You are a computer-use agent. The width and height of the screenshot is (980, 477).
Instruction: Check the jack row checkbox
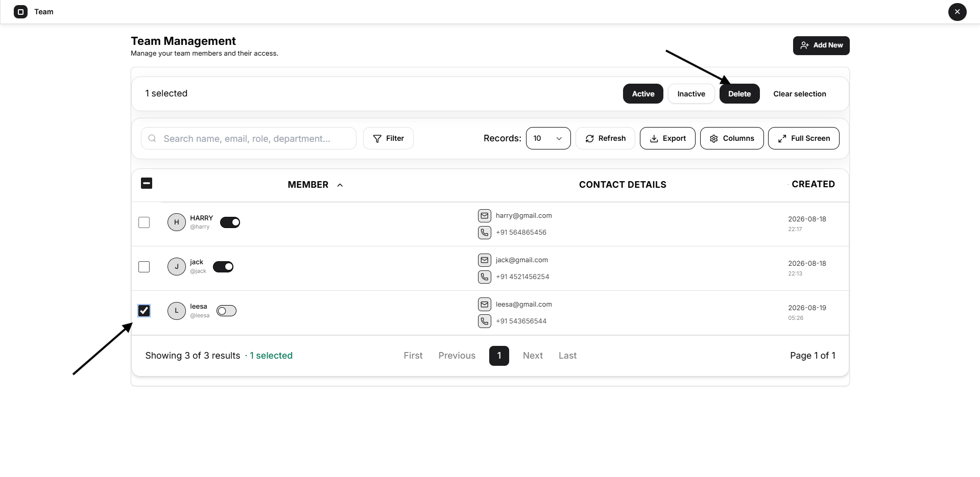pos(144,267)
